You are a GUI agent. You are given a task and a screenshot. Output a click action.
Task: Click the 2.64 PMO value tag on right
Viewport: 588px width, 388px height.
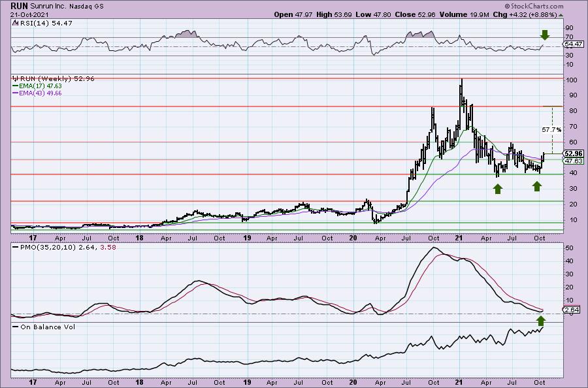point(572,310)
